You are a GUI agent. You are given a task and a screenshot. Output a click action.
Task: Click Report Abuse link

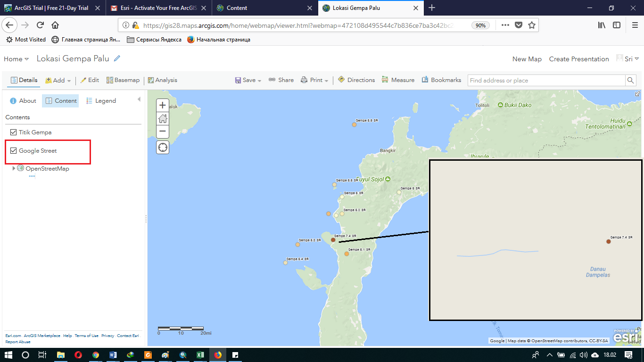pos(18,342)
